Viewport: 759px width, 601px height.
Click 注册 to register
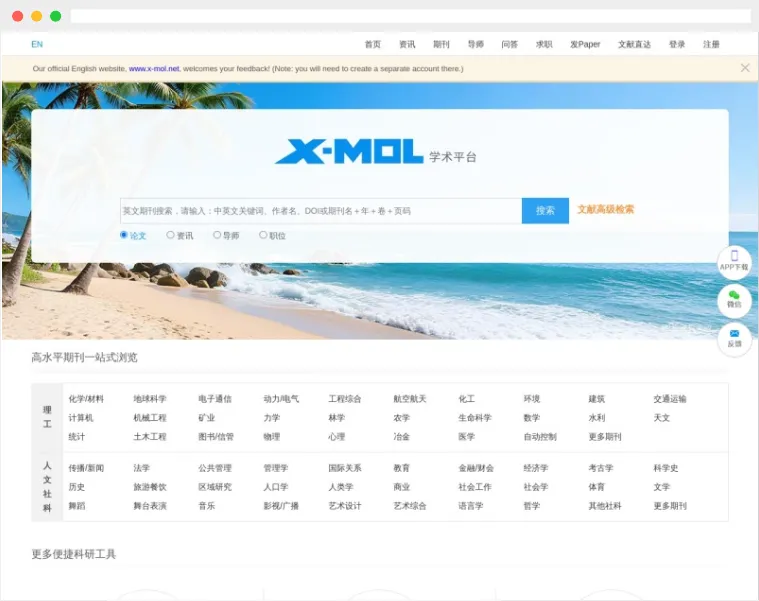(711, 45)
